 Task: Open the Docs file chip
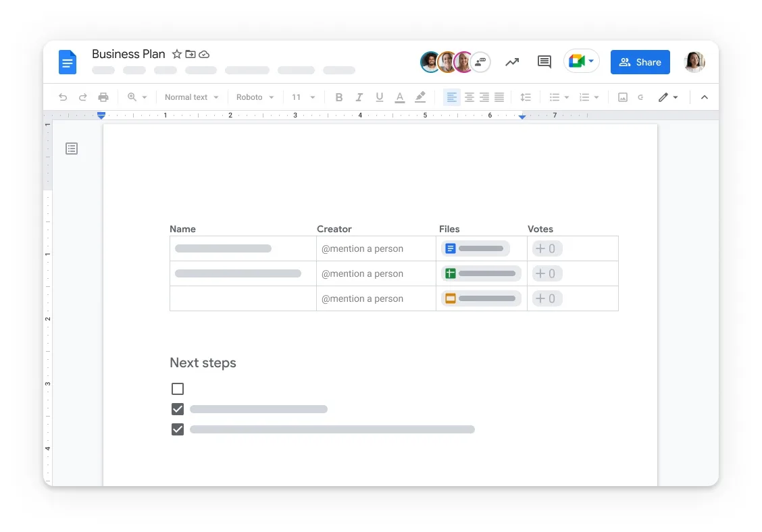point(476,248)
